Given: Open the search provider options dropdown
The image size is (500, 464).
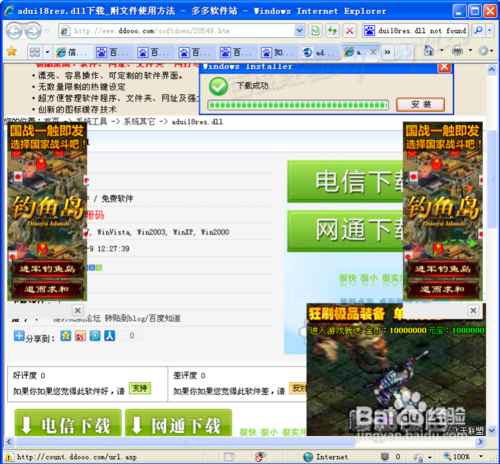Looking at the screenshot, I should pos(490,31).
